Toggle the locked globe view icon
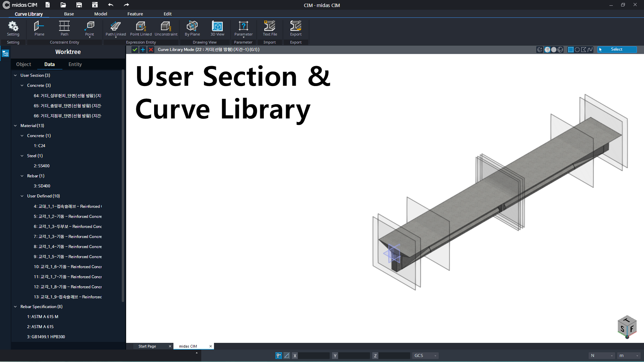Screen dimensions: 644x362 540,49
